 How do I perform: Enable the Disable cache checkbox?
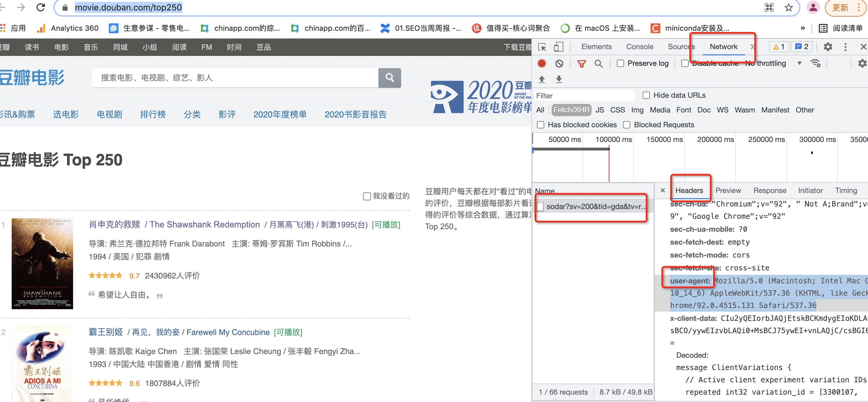(x=685, y=63)
